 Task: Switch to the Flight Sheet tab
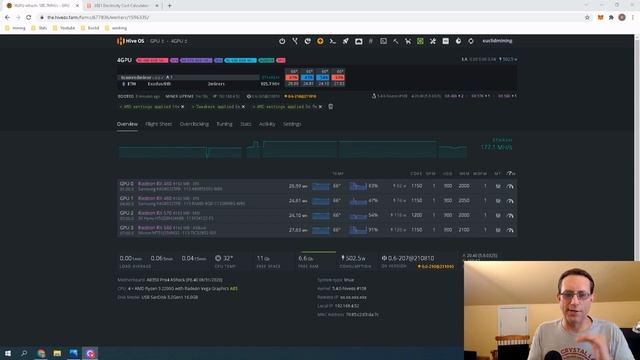159,124
